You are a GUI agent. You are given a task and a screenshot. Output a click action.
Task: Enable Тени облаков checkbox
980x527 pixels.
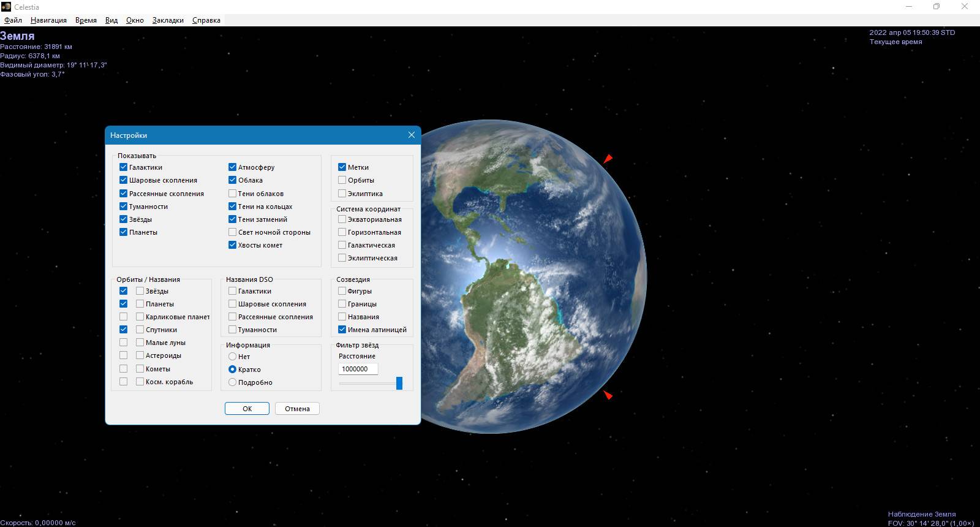232,193
